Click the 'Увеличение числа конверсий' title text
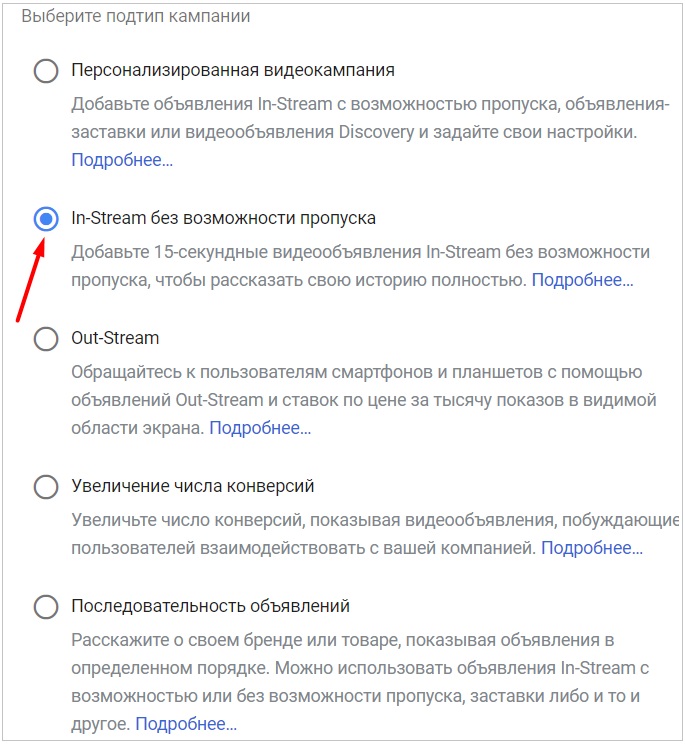This screenshot has width=685, height=746. tap(193, 486)
